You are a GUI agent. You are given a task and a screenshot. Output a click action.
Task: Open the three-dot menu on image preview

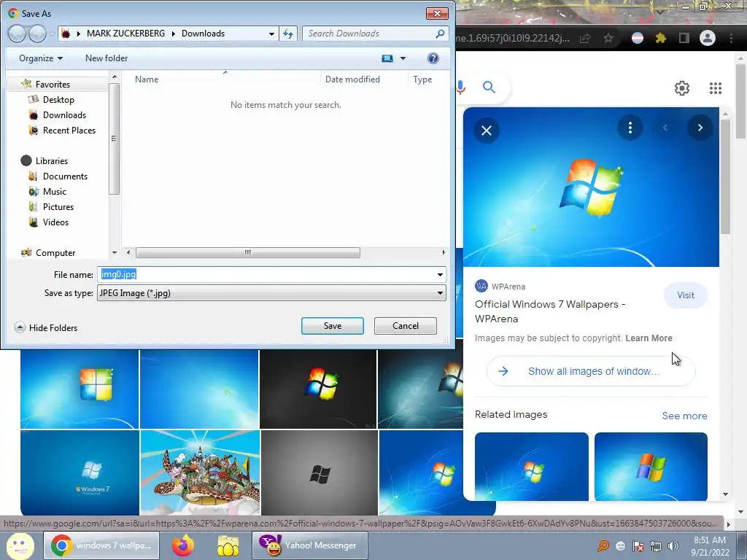(630, 128)
